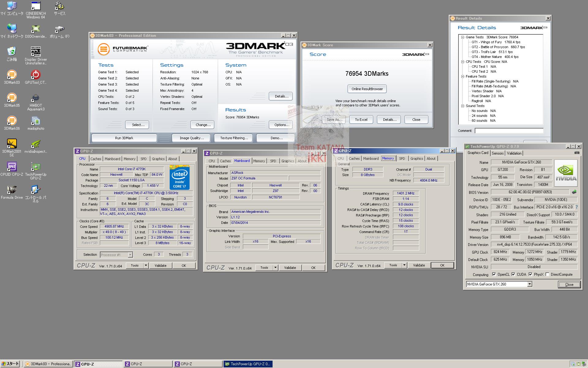Toggle the DirectCompute checkbox in GPU-Z

tap(547, 274)
